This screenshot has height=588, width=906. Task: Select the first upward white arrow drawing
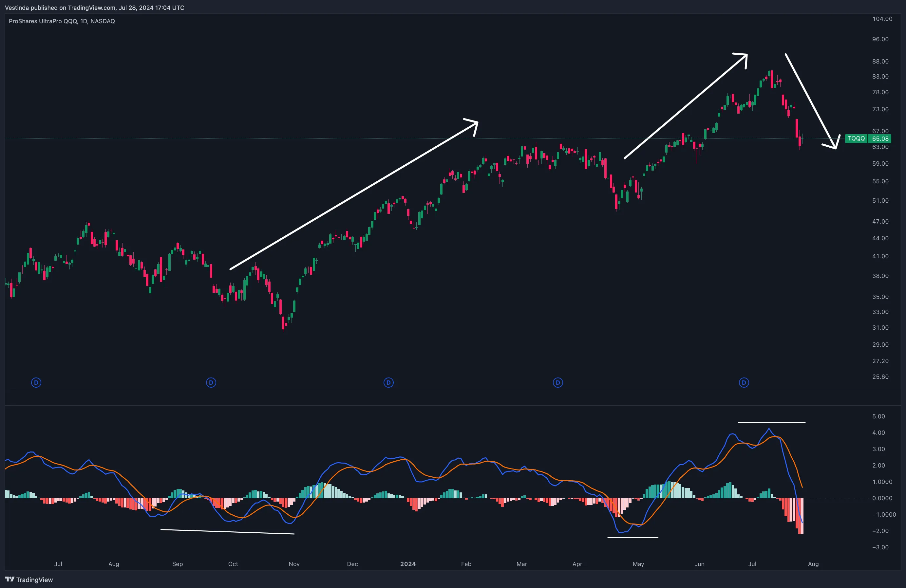(x=354, y=196)
